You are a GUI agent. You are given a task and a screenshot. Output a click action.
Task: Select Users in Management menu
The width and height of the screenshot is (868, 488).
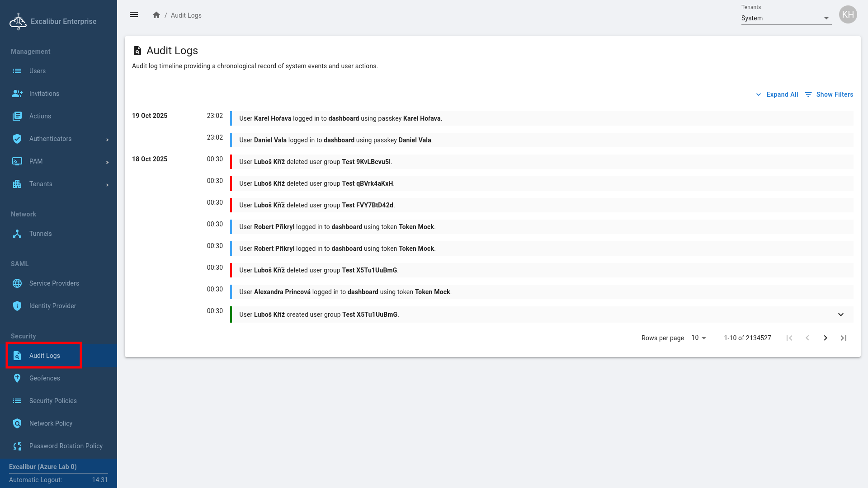[x=37, y=71]
